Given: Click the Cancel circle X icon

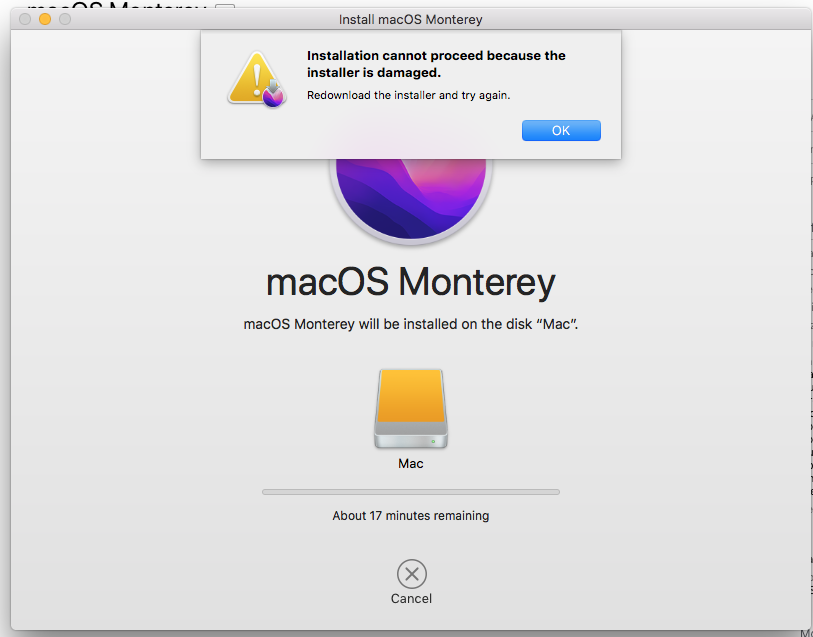Looking at the screenshot, I should 412,574.
